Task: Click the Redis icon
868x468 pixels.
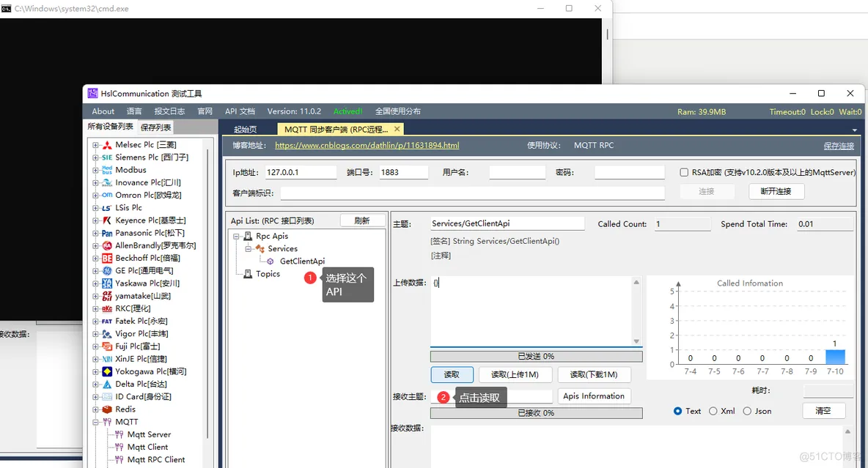Action: tap(107, 409)
